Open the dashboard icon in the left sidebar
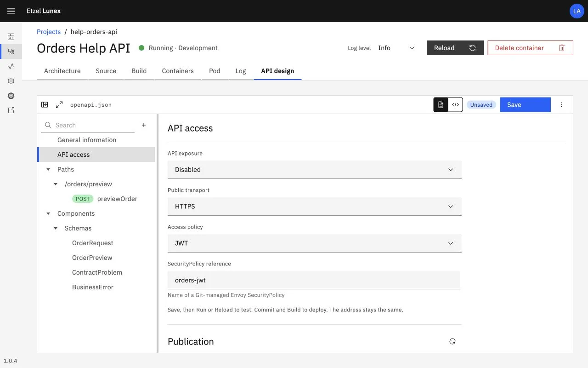 pos(11,37)
